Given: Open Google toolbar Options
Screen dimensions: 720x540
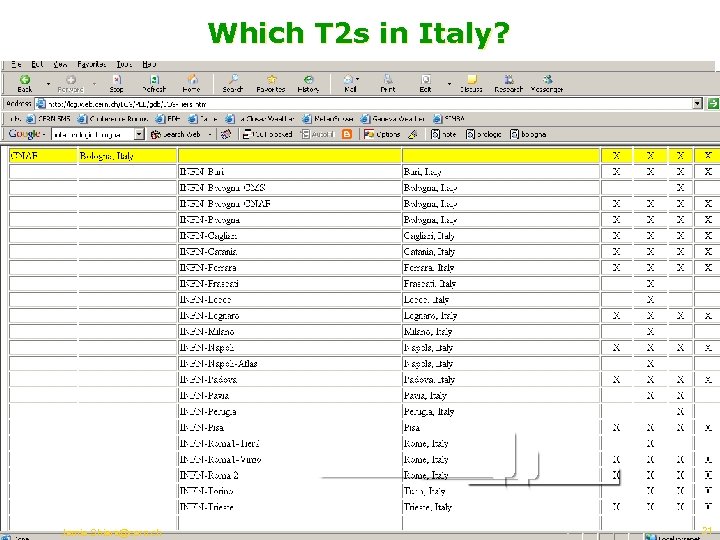Looking at the screenshot, I should (382, 134).
